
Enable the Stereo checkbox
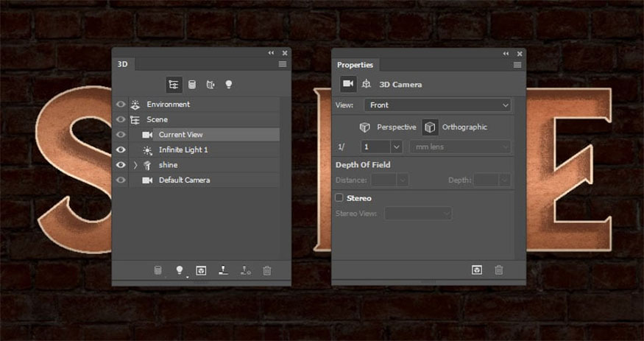point(339,197)
